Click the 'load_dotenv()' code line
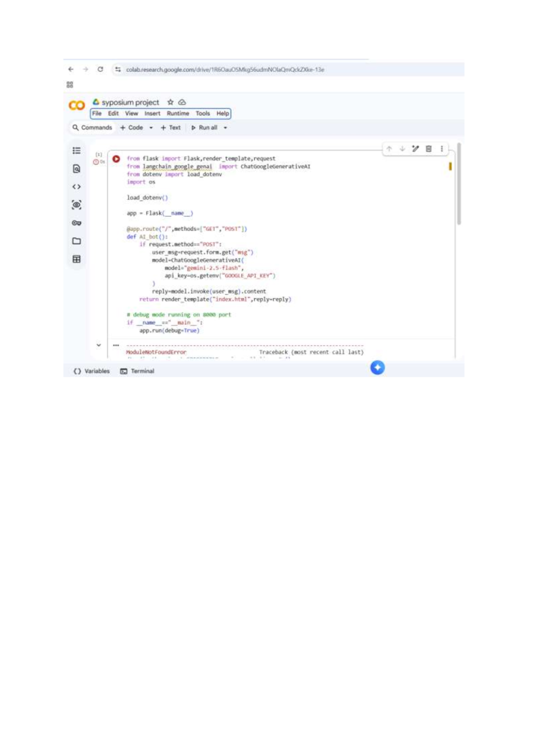Image resolution: width=535 pixels, height=756 pixels. (147, 197)
